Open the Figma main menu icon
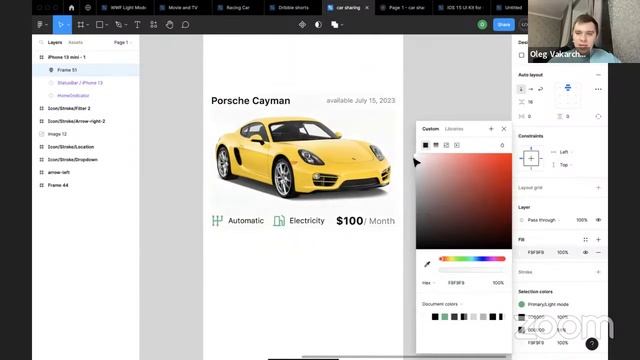Screen dimensions: 640x360 tap(40, 25)
